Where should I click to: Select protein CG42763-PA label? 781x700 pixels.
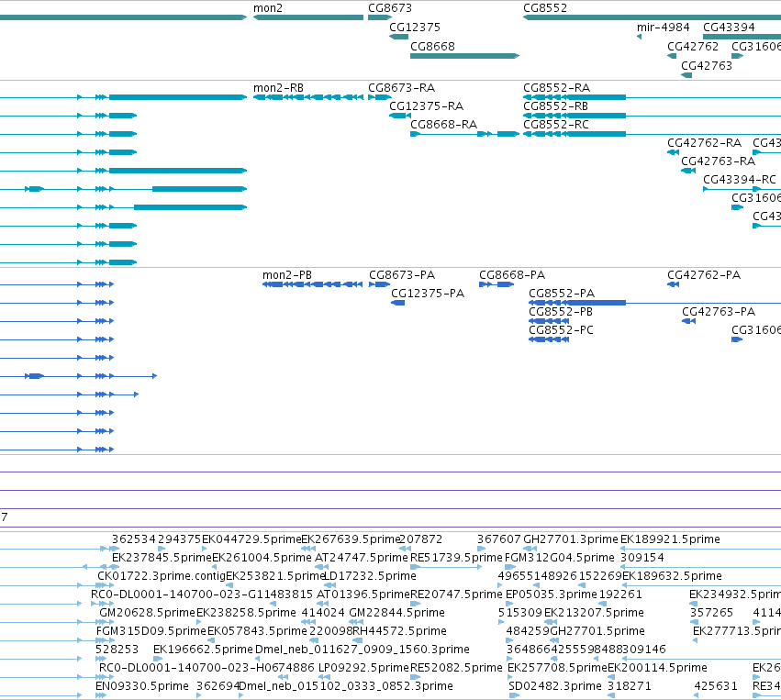click(x=719, y=312)
